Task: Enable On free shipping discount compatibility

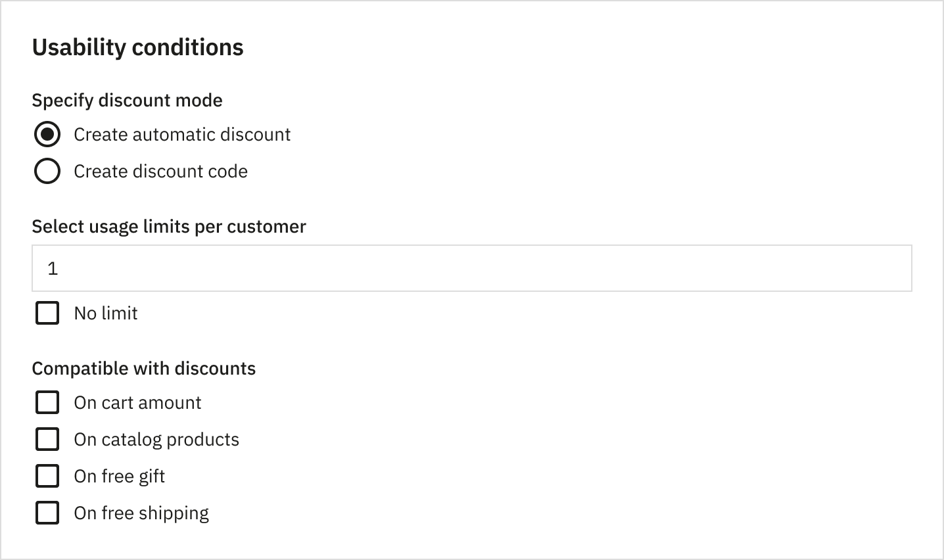Action: coord(47,513)
